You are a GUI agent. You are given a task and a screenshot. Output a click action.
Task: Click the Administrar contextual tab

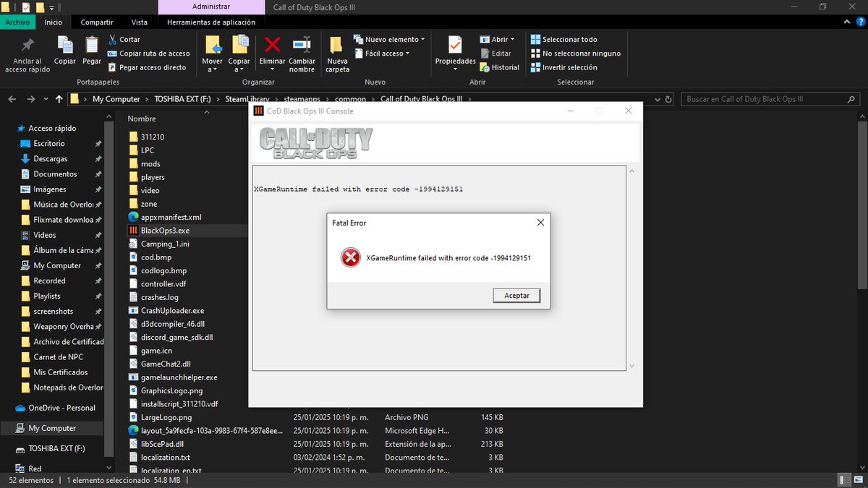[211, 7]
